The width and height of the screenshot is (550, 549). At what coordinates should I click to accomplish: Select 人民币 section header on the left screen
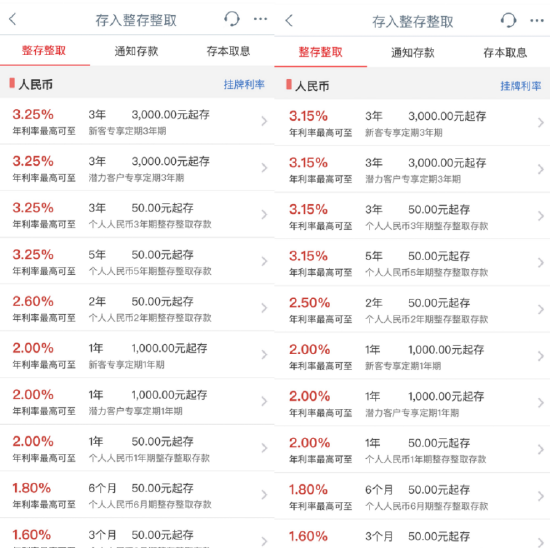[x=36, y=85]
